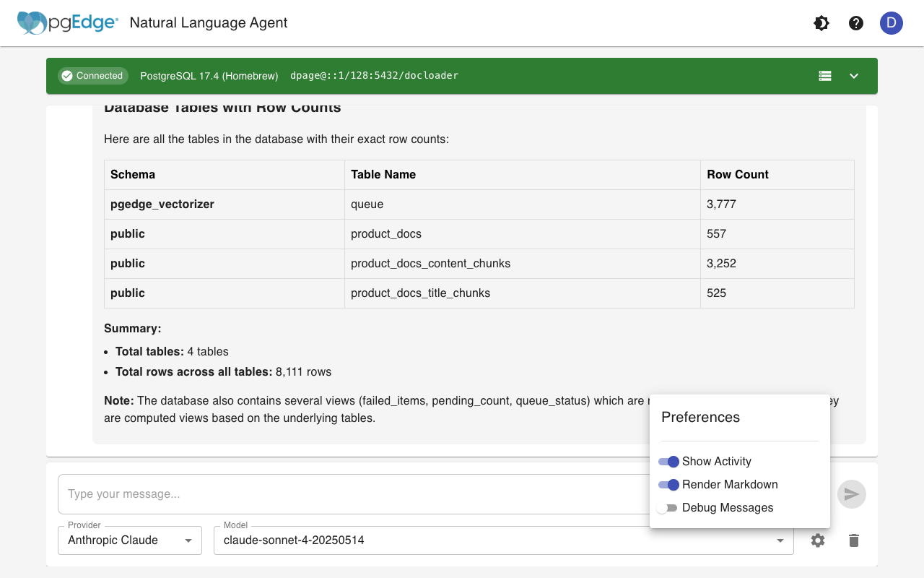The width and height of the screenshot is (924, 578).
Task: Click the Row Count column header
Action: tap(737, 175)
